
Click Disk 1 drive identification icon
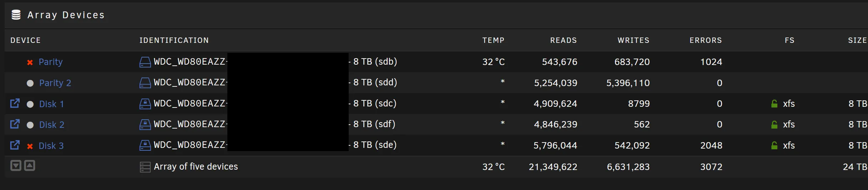point(145,104)
